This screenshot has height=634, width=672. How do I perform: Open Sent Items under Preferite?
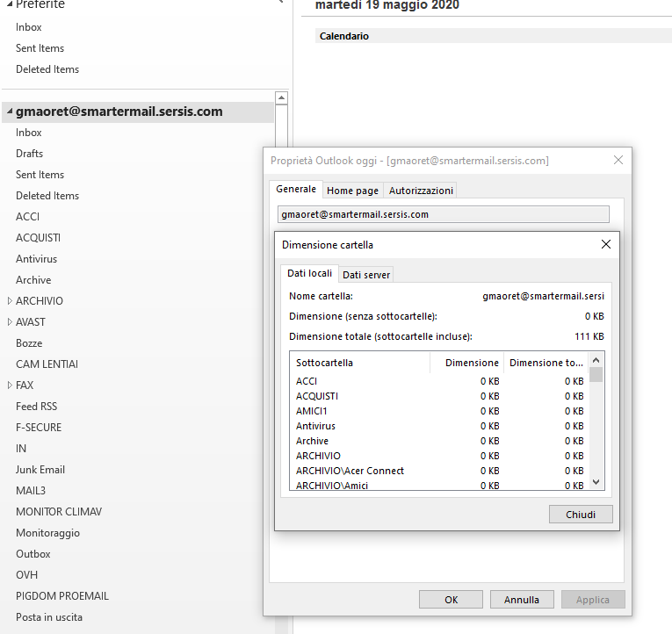pyautogui.click(x=40, y=48)
